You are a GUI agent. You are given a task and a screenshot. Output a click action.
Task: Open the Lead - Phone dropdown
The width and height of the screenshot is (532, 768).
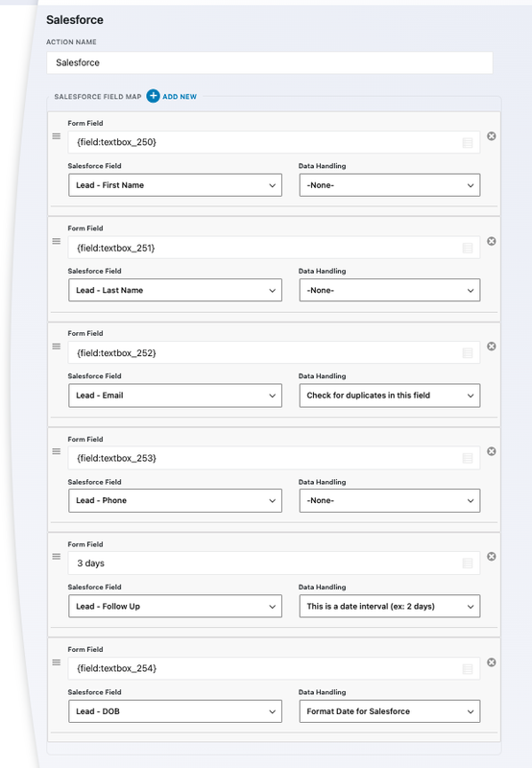pyautogui.click(x=175, y=500)
